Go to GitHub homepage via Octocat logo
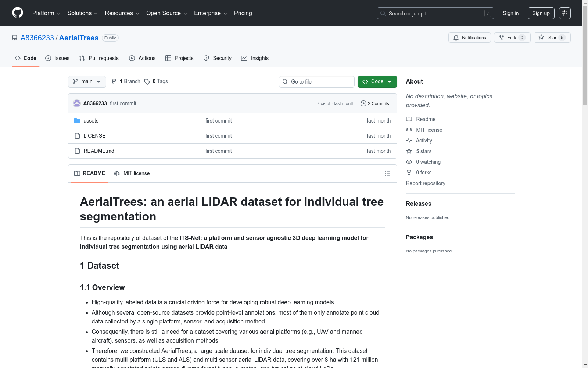 pos(18,13)
